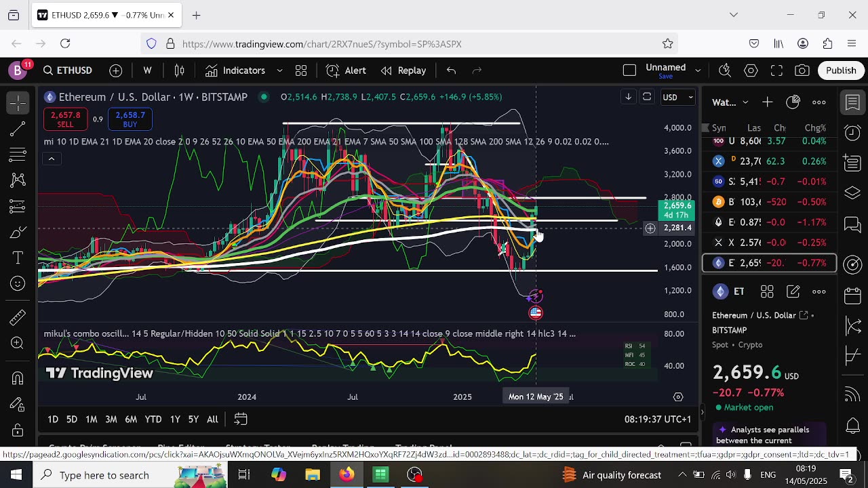868x488 pixels.
Task: Select the brush drawing tool
Action: pyautogui.click(x=18, y=232)
